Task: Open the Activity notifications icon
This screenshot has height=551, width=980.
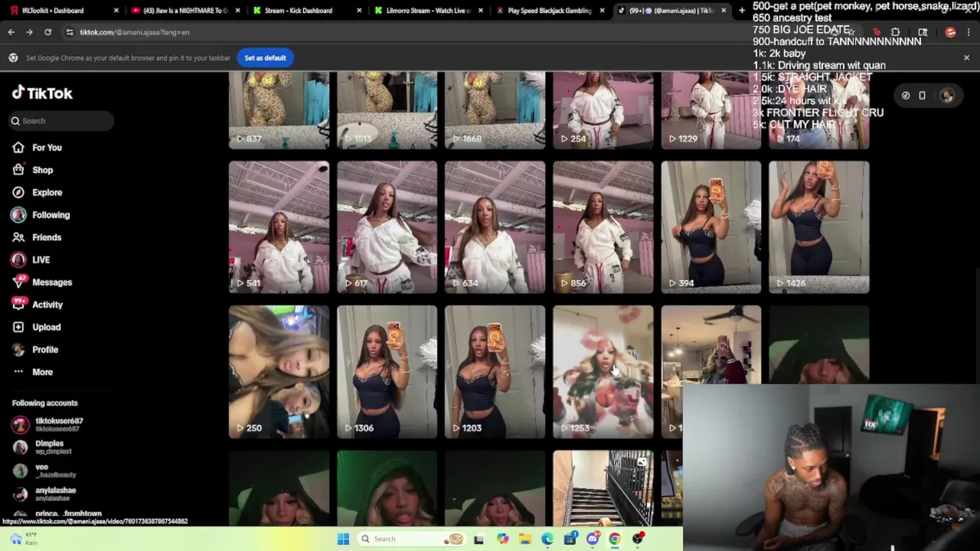Action: (18, 305)
